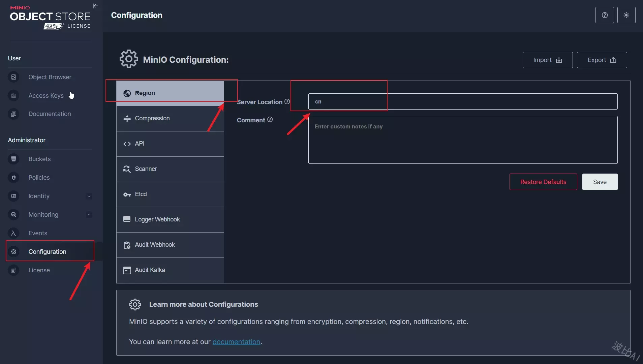Viewport: 643px width, 364px height.
Task: Click the Export button
Action: pyautogui.click(x=602, y=60)
